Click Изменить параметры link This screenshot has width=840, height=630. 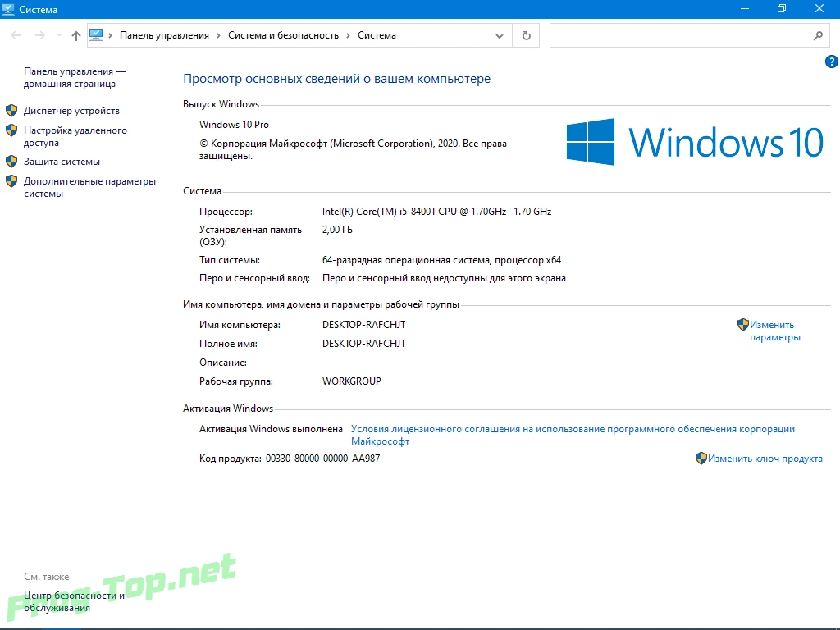pyautogui.click(x=774, y=331)
